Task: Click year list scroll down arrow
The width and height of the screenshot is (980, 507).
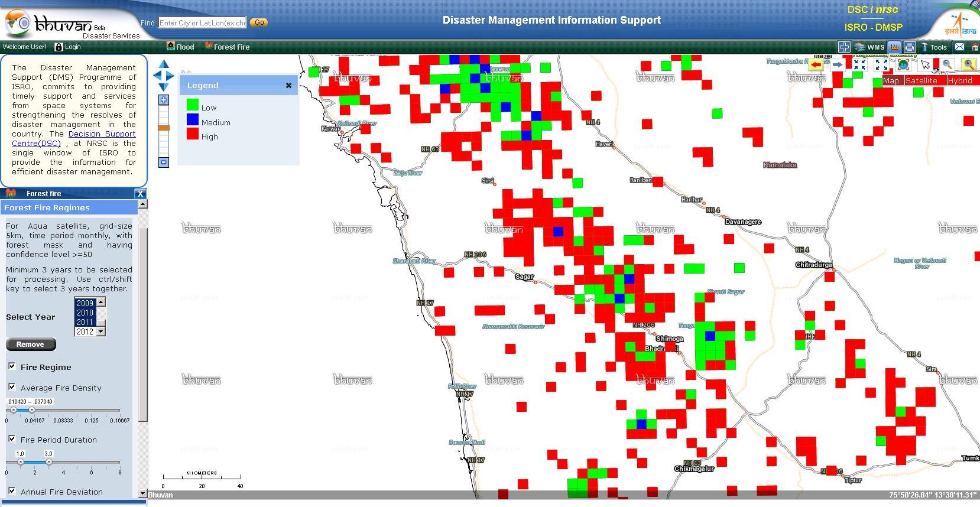Action: [x=101, y=331]
